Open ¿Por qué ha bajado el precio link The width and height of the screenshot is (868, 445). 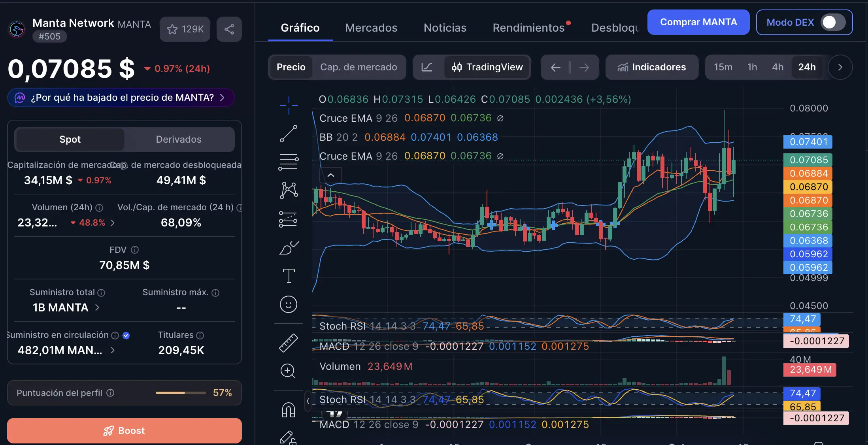[x=121, y=98]
